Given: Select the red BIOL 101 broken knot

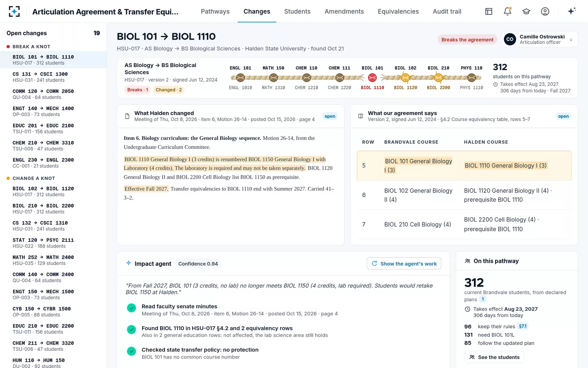Looking at the screenshot, I should click(x=372, y=77).
